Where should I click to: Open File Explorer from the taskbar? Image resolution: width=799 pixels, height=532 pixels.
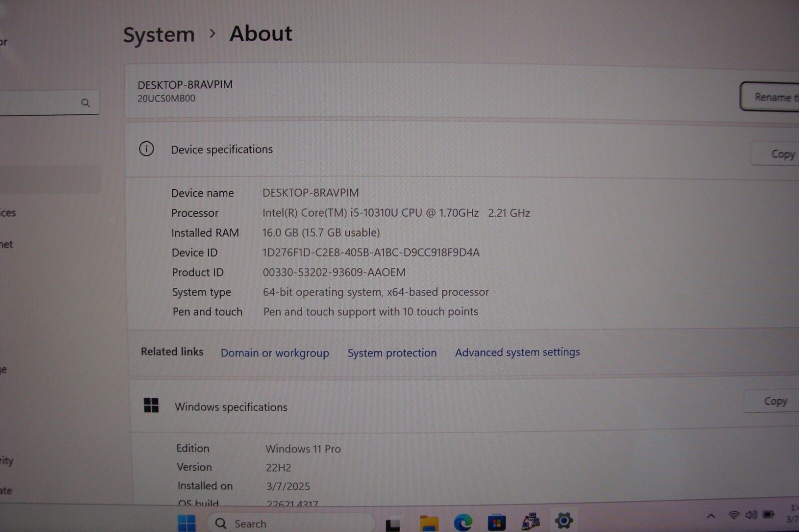point(429,523)
